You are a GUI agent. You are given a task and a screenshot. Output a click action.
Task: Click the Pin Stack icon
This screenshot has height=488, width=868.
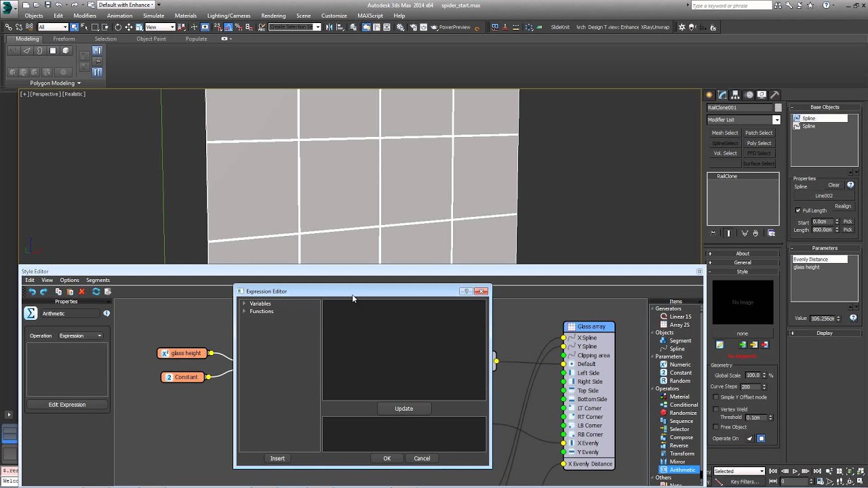pyautogui.click(x=713, y=233)
